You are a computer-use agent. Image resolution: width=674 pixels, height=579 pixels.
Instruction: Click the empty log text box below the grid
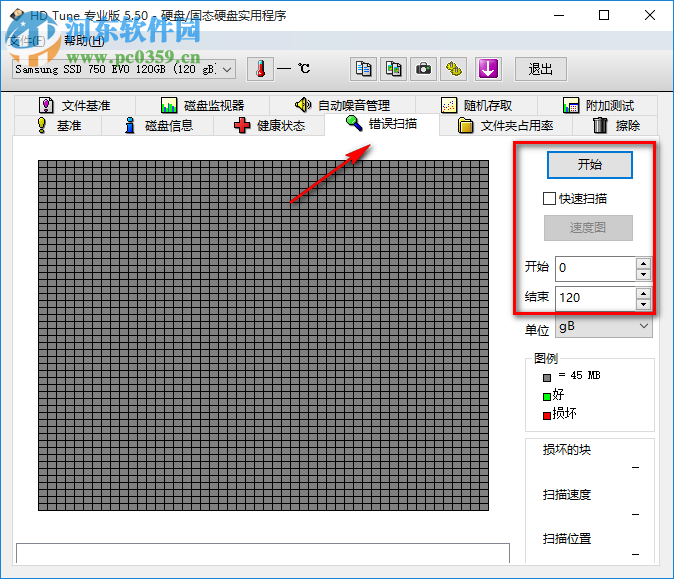(263, 553)
